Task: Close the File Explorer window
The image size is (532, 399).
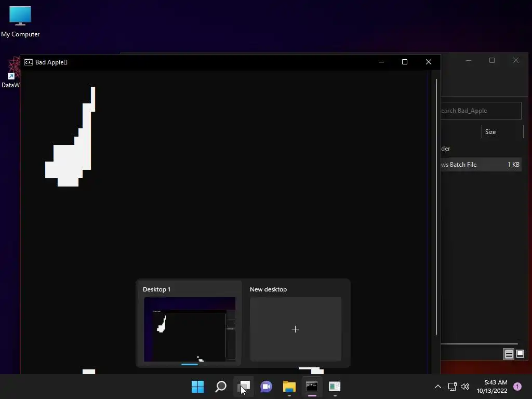Action: [516, 60]
